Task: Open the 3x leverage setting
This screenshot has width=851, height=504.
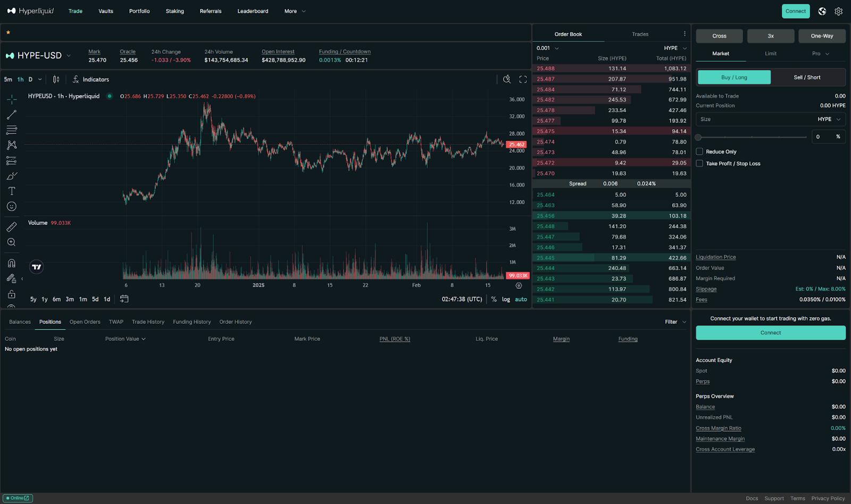Action: [x=771, y=36]
